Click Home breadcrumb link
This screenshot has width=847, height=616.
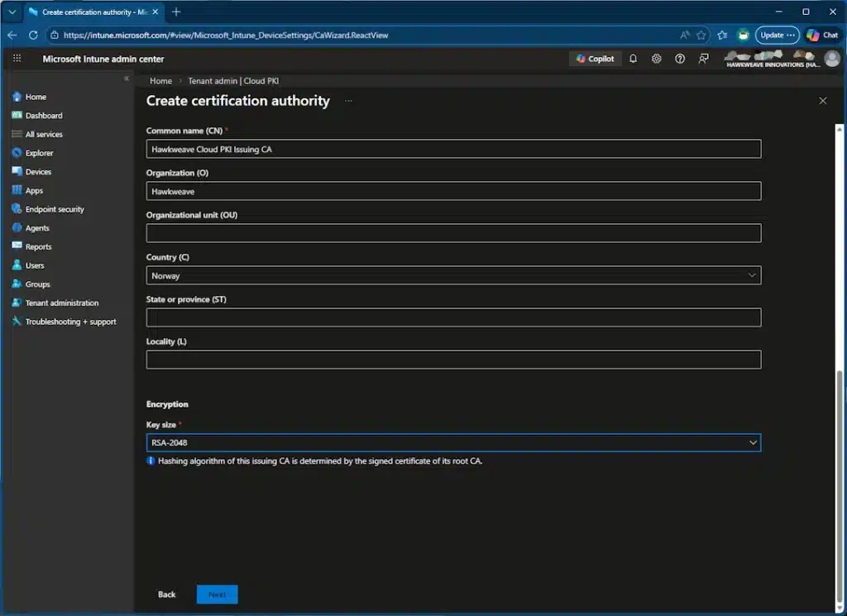pos(160,81)
